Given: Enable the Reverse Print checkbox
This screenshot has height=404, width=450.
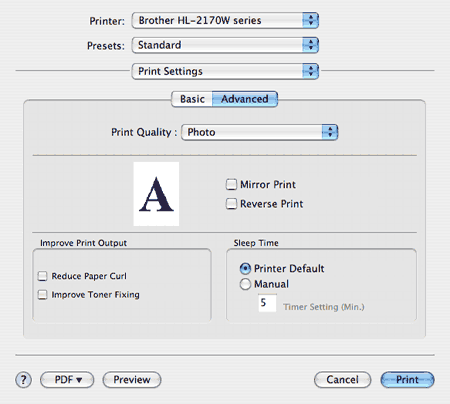Looking at the screenshot, I should [231, 204].
